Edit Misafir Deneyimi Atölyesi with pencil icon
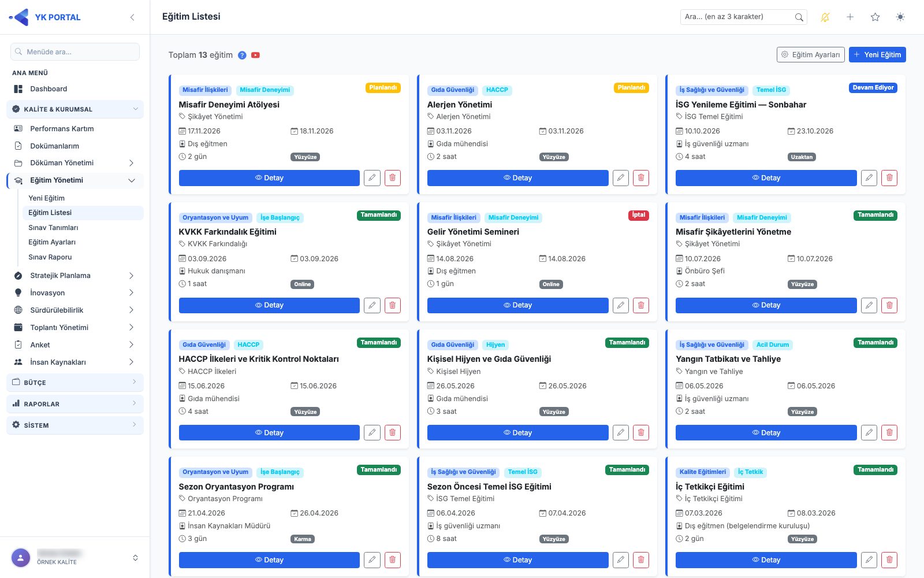The height and width of the screenshot is (578, 924). pos(372,178)
